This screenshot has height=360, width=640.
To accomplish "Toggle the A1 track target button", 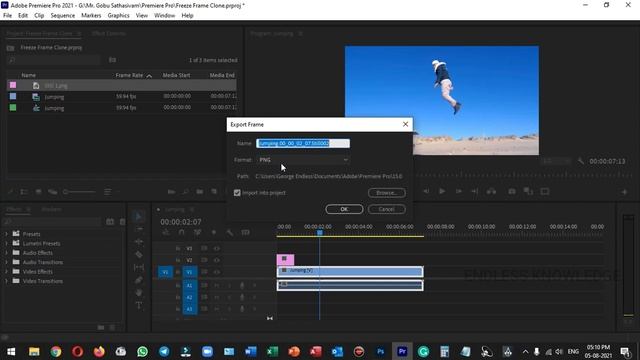I will [x=189, y=285].
